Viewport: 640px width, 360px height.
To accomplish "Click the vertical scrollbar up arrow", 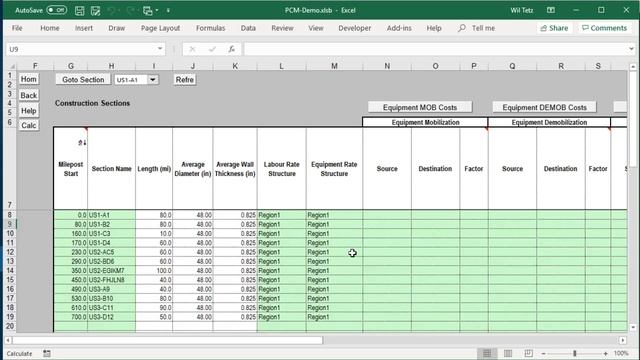I will [x=633, y=67].
